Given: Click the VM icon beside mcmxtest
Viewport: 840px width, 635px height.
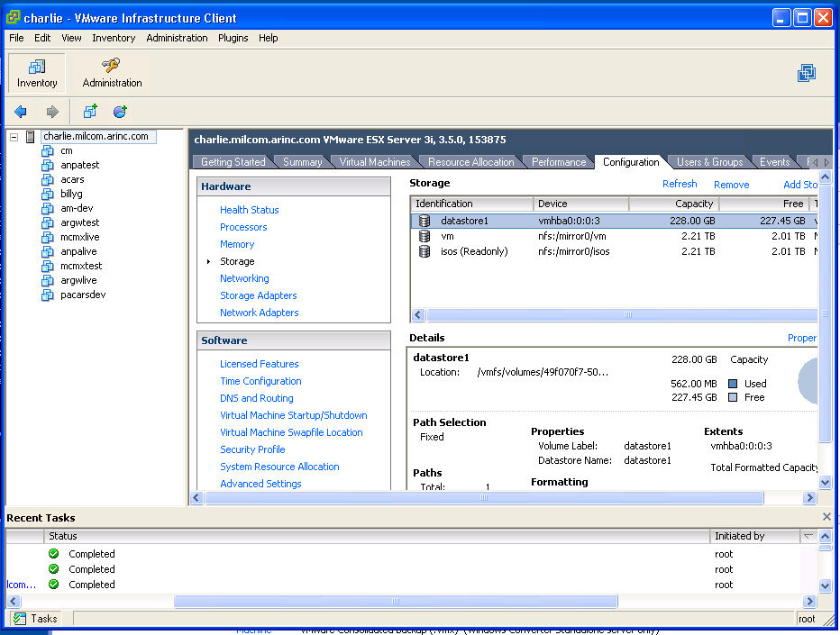Looking at the screenshot, I should click(x=48, y=266).
